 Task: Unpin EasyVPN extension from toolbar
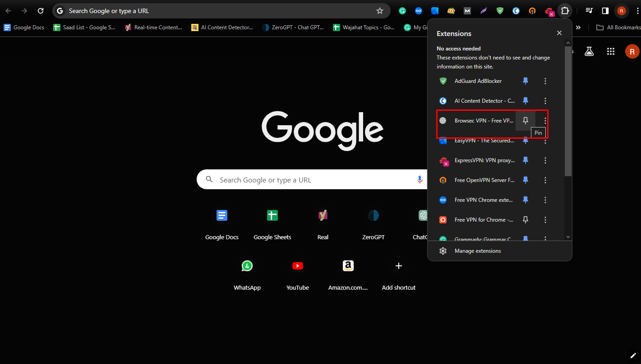525,141
